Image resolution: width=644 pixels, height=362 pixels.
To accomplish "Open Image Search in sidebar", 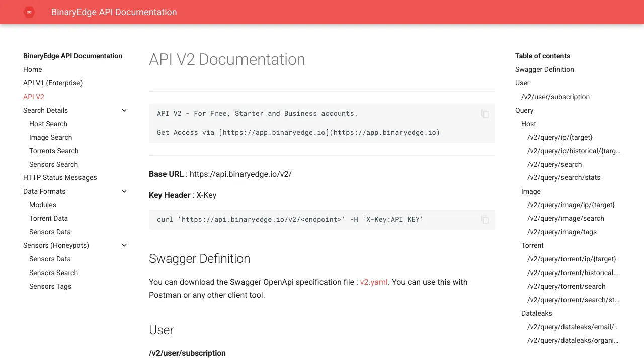I will point(50,137).
